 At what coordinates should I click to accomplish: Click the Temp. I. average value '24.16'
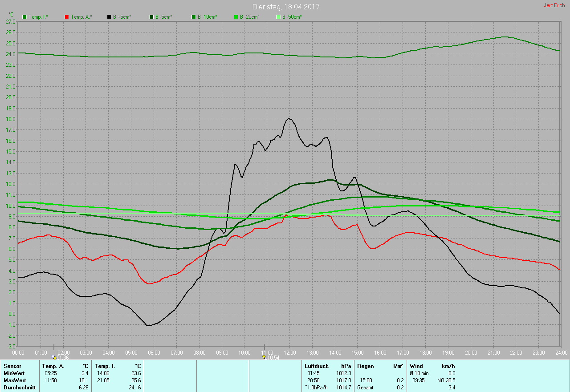[134, 388]
